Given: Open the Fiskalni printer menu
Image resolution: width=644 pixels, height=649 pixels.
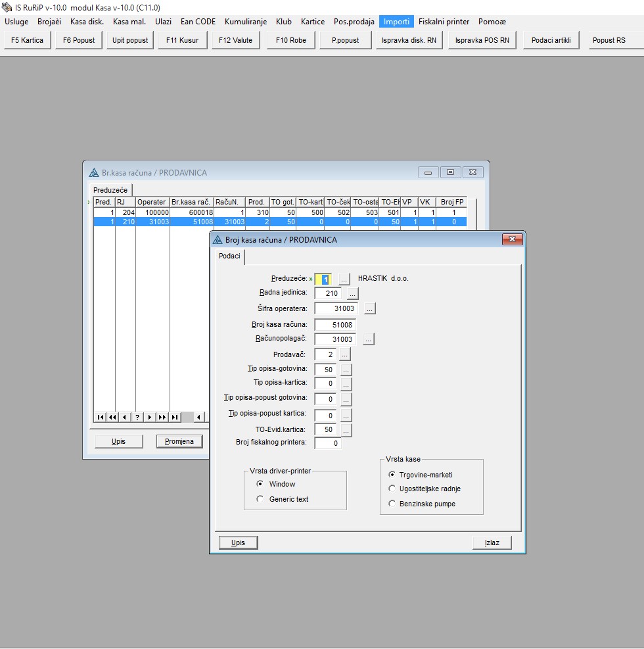Looking at the screenshot, I should click(444, 22).
